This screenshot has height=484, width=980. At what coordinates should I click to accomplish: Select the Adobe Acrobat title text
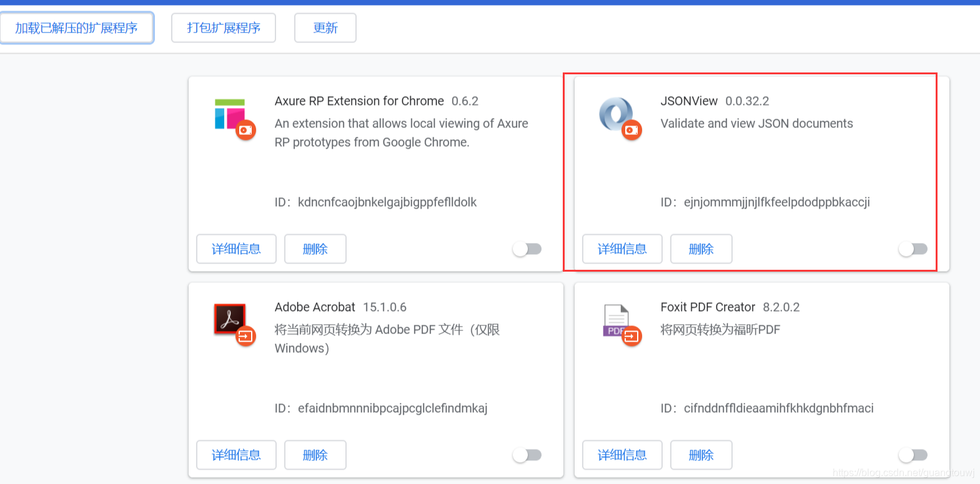[315, 307]
